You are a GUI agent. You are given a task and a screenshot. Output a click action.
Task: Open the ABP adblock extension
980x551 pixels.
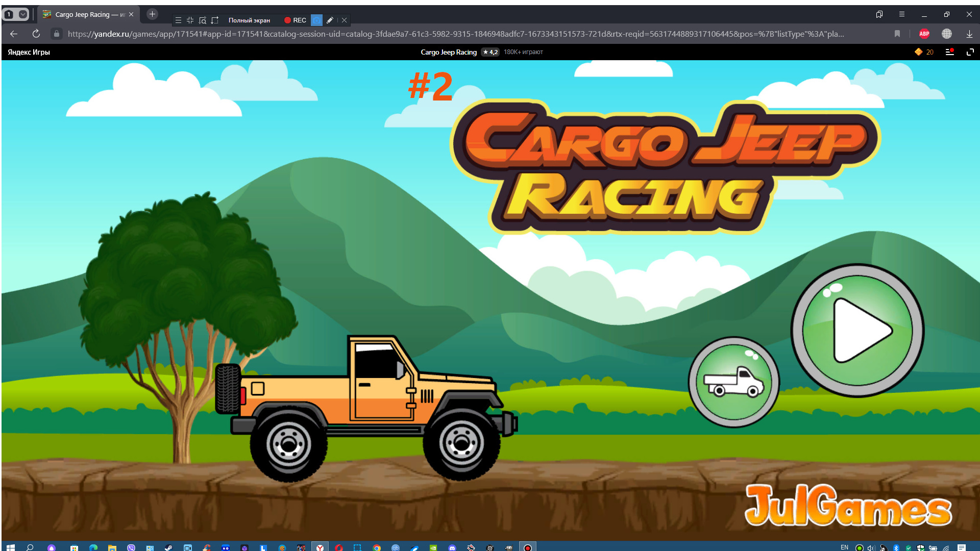coord(924,34)
